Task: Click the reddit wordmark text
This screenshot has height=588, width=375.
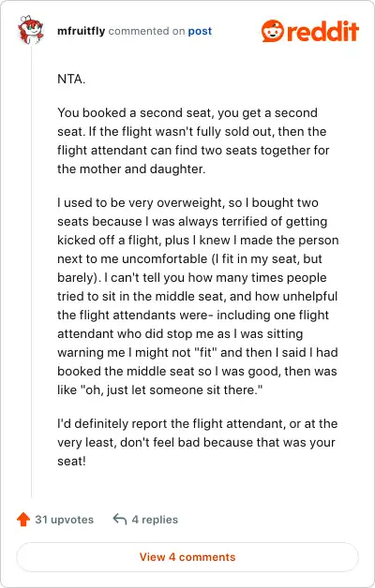Action: point(322,31)
